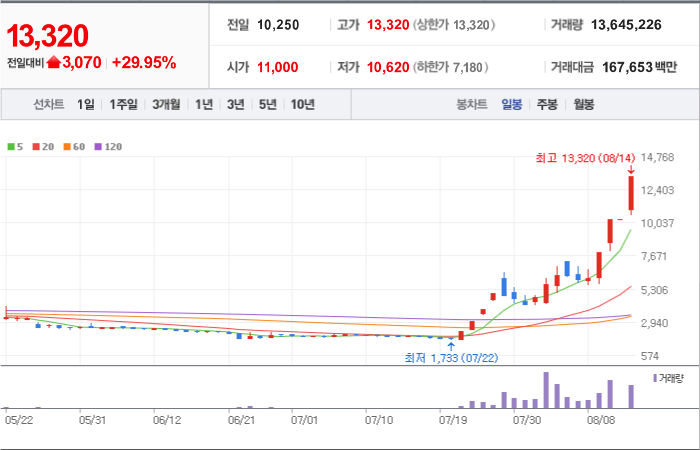The height and width of the screenshot is (450, 700).
Task: Click the tallest volume bar in chart
Action: [x=546, y=390]
